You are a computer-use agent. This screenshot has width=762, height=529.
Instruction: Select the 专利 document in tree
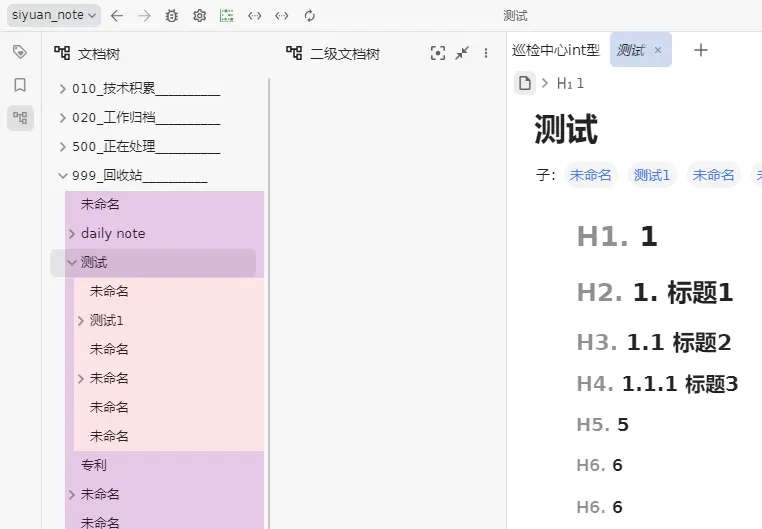pyautogui.click(x=94, y=465)
